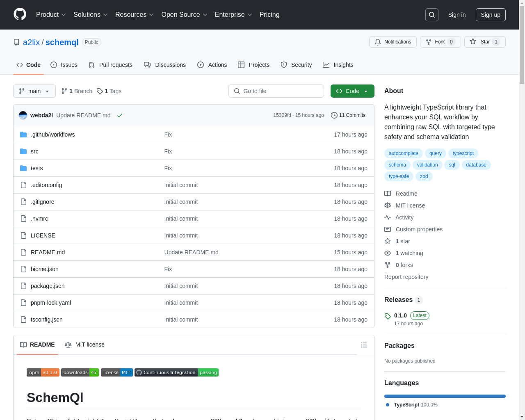
Task: Click the typescript topic tag
Action: pos(463,153)
